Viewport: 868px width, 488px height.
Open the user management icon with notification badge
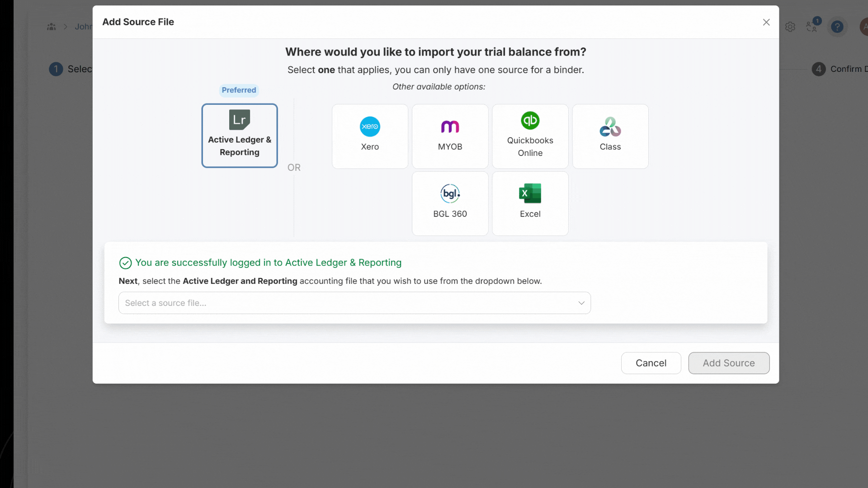click(812, 27)
